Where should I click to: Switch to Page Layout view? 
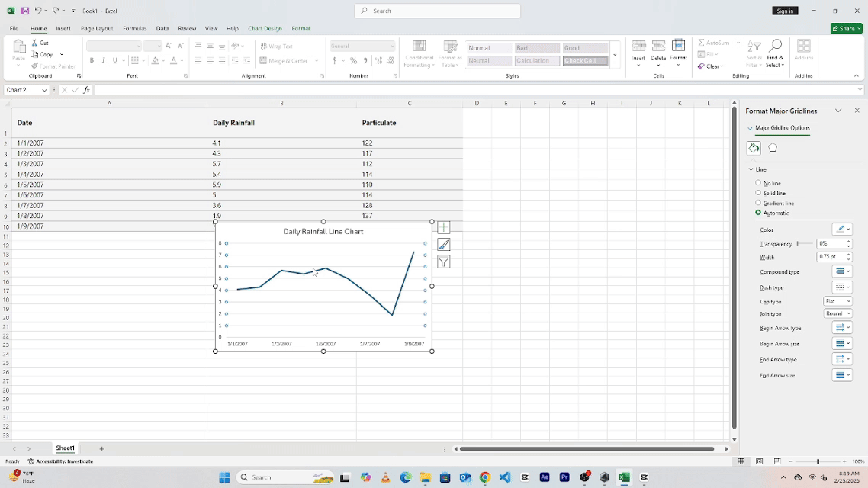pyautogui.click(x=760, y=461)
